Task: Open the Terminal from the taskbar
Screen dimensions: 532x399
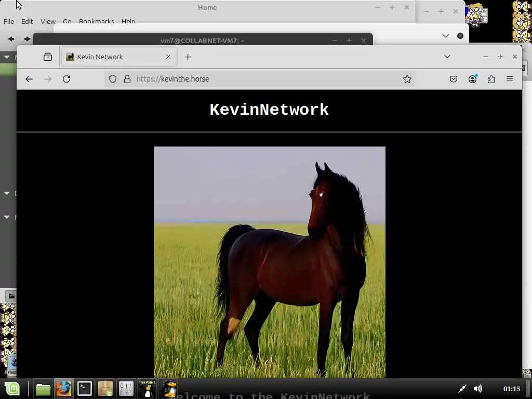Action: pyautogui.click(x=85, y=389)
